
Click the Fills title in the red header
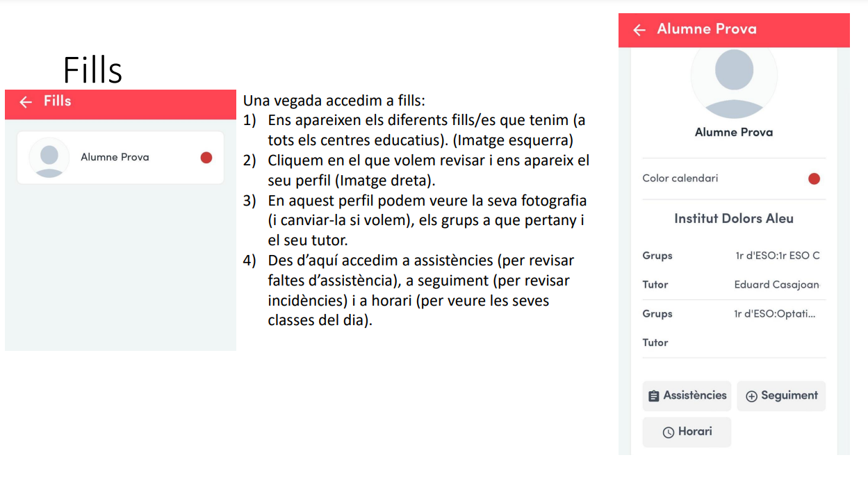(x=57, y=101)
